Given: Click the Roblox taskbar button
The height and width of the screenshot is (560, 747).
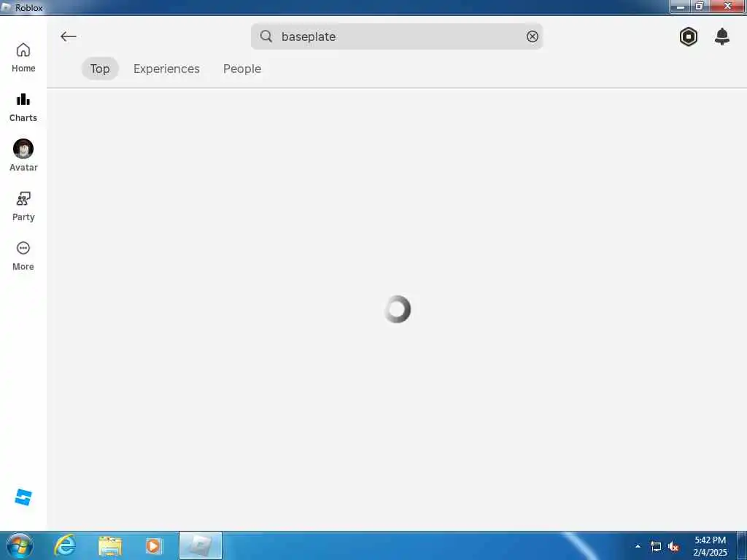Looking at the screenshot, I should click(x=201, y=545).
